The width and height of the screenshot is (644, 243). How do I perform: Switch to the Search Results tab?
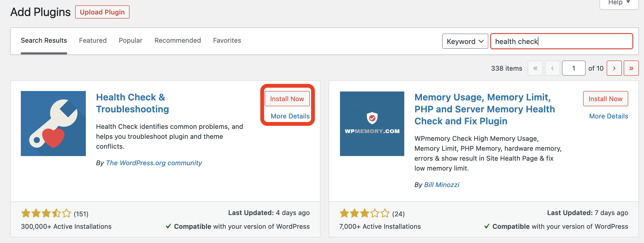[44, 40]
